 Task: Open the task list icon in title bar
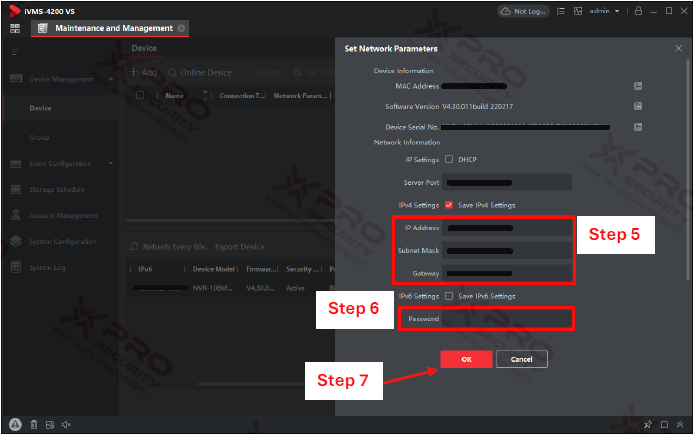(x=561, y=11)
